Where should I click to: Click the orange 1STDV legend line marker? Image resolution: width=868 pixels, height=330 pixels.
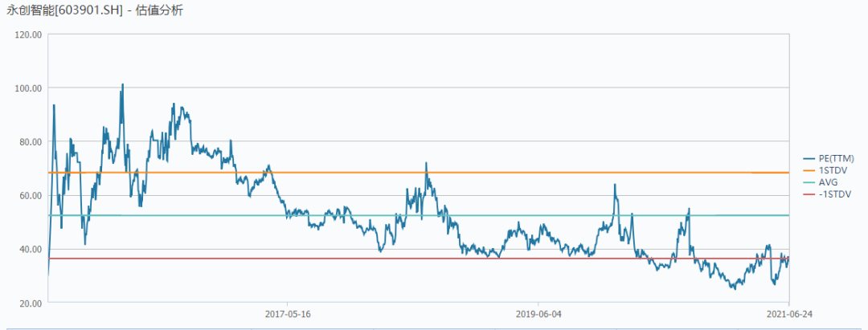tap(809, 170)
